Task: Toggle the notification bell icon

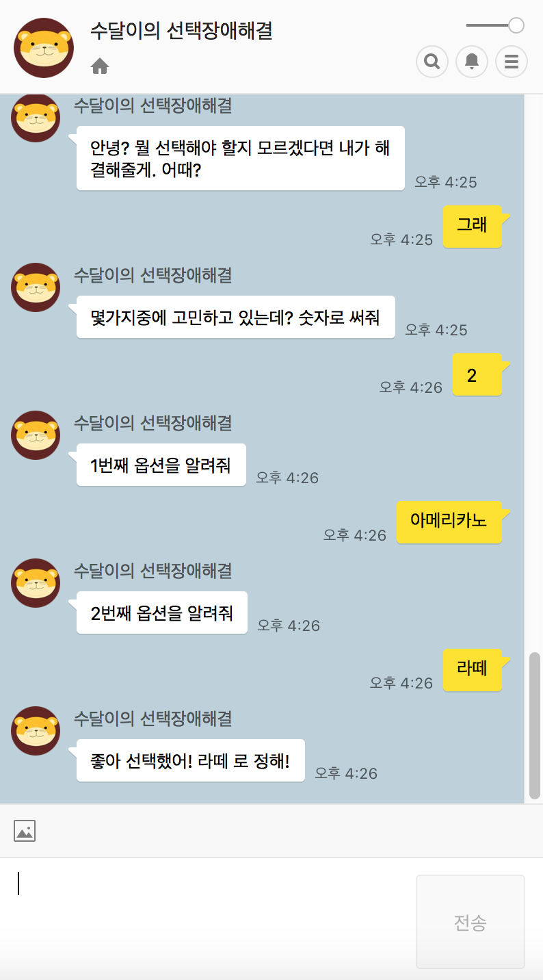Action: point(472,62)
